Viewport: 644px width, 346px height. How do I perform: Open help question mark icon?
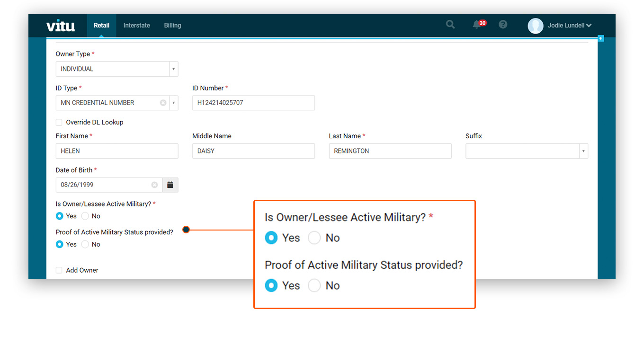pos(503,25)
